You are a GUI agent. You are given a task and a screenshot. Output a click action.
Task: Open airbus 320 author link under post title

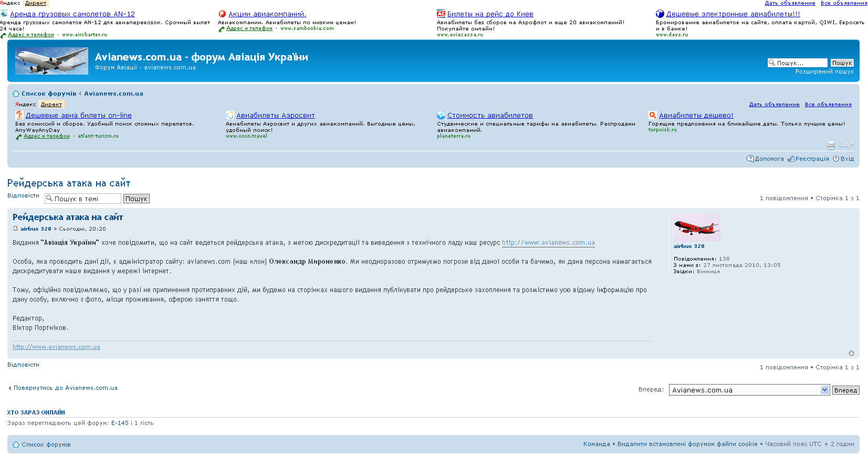coord(36,229)
